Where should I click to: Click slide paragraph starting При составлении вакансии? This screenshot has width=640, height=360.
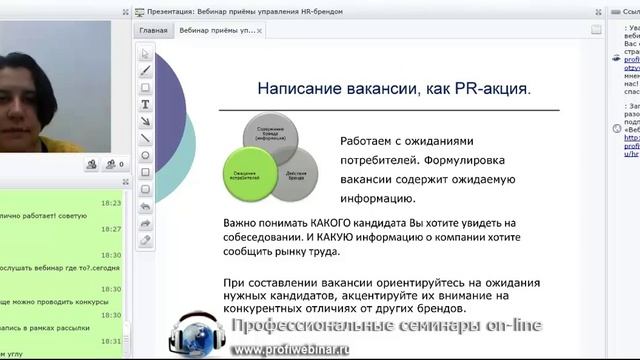[382, 296]
